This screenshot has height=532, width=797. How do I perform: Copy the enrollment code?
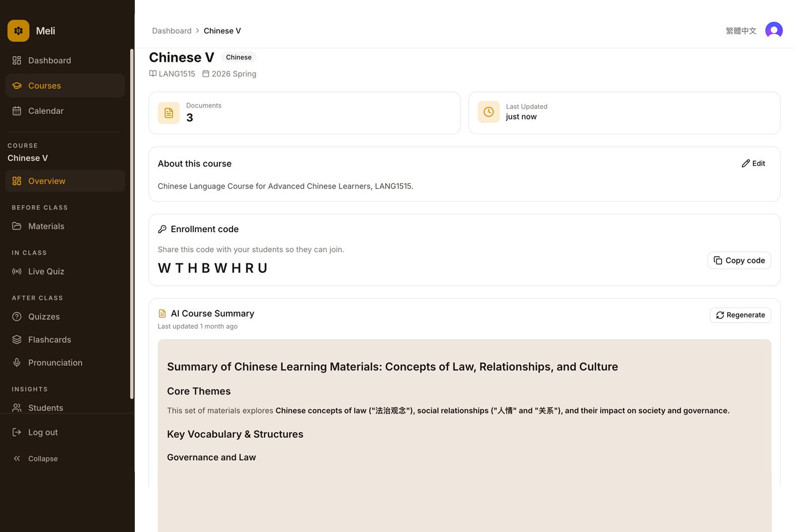pos(739,261)
